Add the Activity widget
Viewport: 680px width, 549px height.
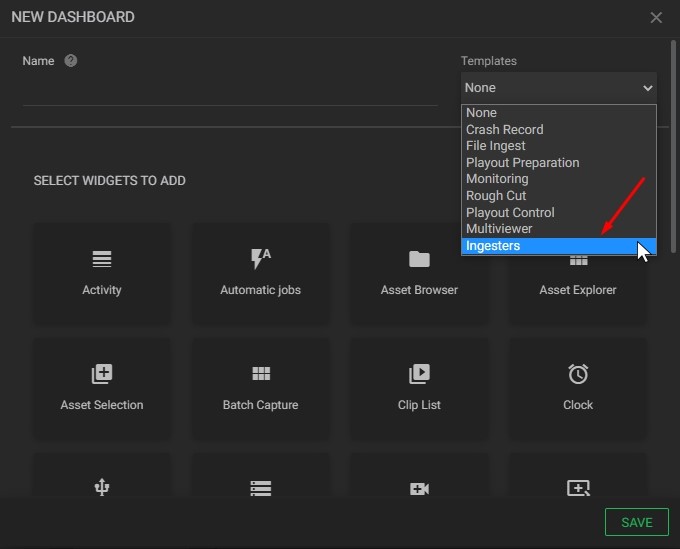[x=101, y=273]
